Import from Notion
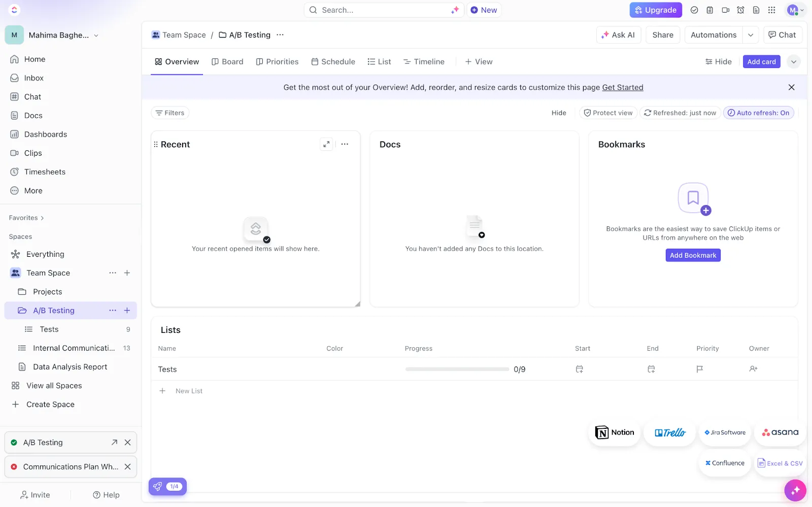This screenshot has width=812, height=507. click(615, 432)
